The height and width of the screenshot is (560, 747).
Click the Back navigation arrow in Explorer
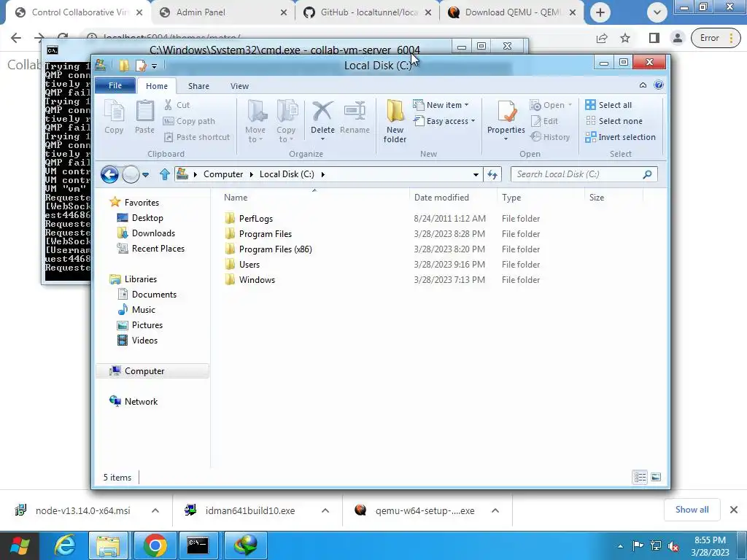click(x=109, y=174)
